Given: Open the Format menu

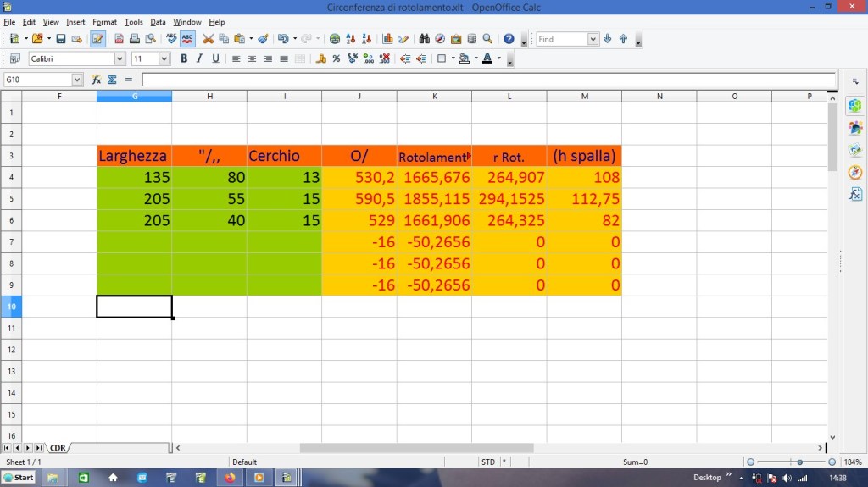Looking at the screenshot, I should (x=104, y=22).
